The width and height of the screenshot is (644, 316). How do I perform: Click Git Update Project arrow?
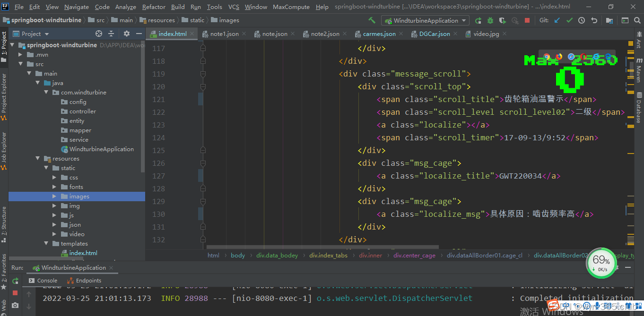pos(557,20)
